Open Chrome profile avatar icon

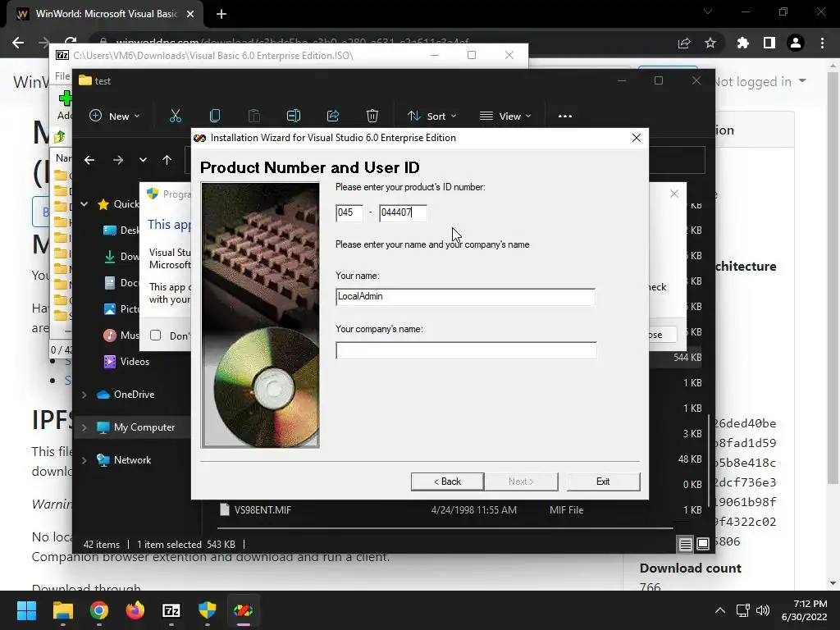pos(796,43)
